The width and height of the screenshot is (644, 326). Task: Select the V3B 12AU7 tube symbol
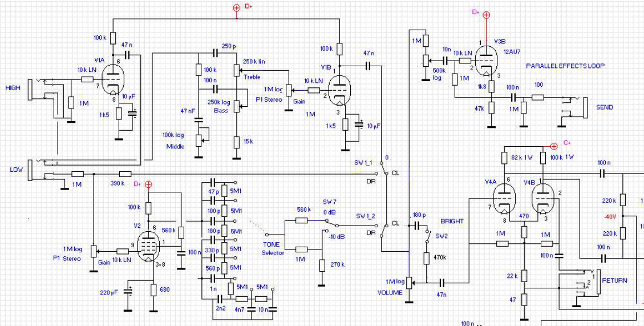[485, 59]
